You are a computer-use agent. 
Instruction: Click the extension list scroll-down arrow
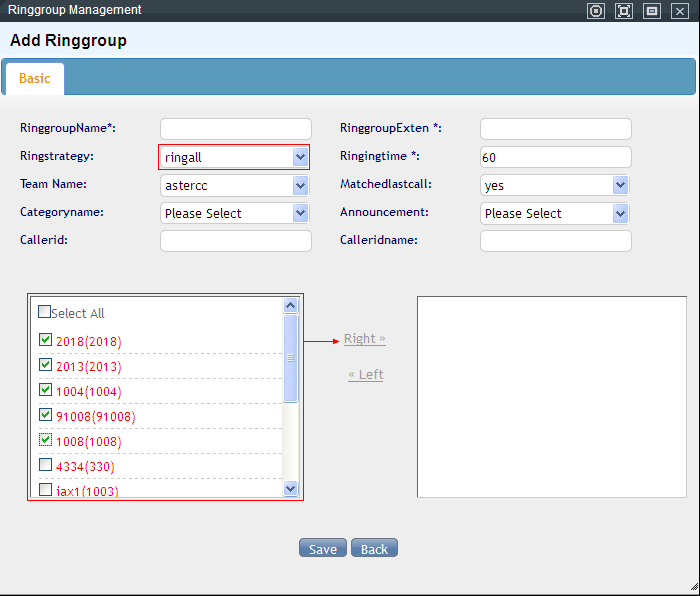coord(291,489)
